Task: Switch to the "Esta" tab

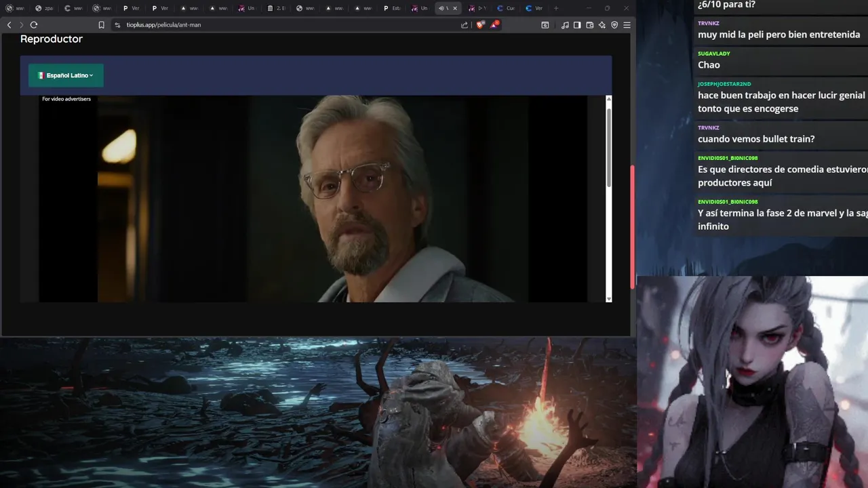Action: point(393,8)
